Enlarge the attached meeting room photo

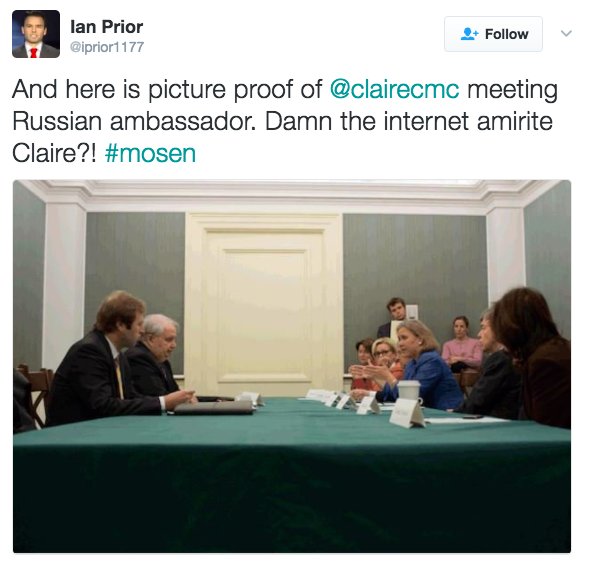(x=292, y=366)
